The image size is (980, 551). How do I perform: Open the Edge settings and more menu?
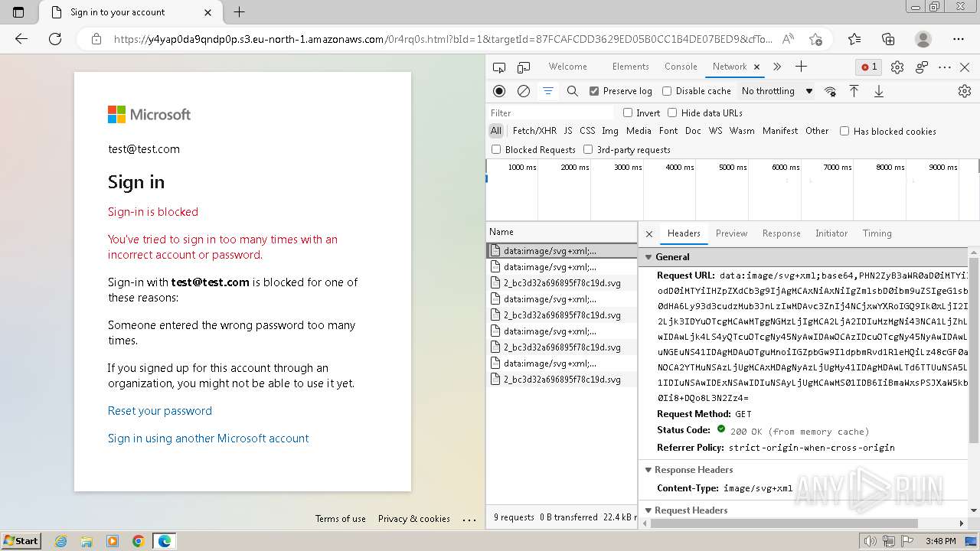[959, 39]
